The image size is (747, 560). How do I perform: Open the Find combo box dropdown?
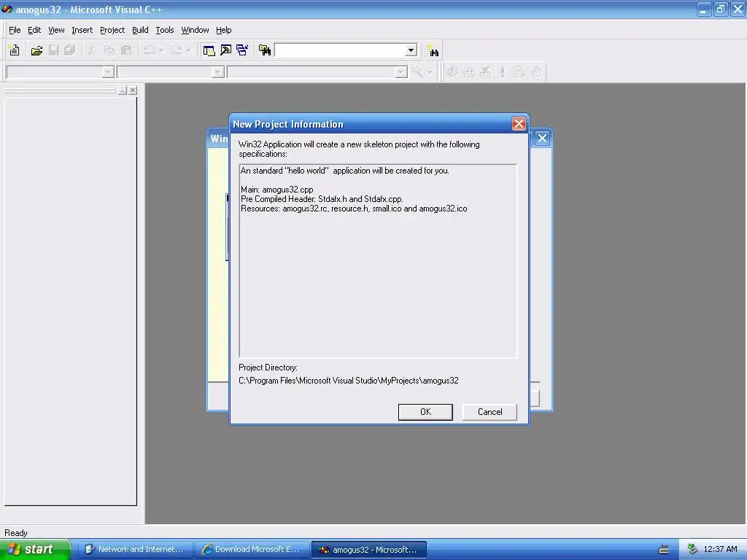tap(411, 50)
